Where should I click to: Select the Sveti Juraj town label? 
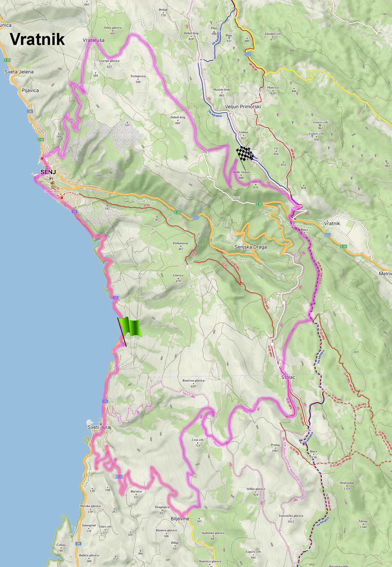click(99, 427)
